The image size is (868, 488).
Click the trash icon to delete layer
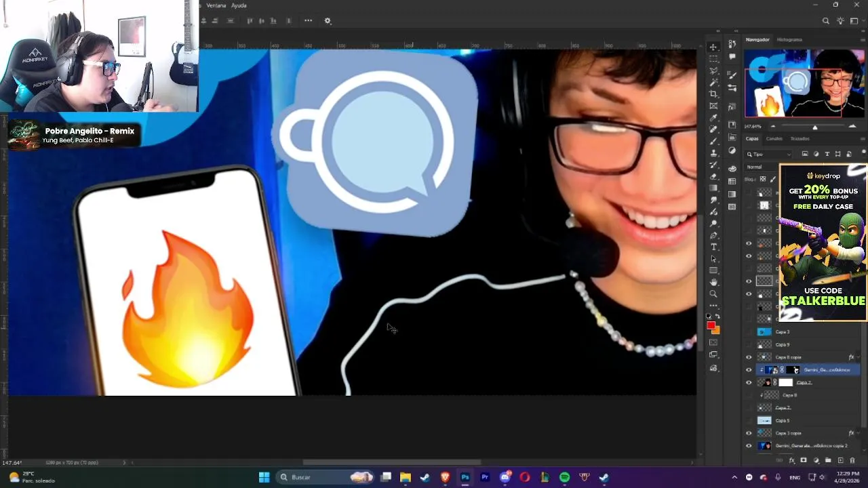click(852, 460)
